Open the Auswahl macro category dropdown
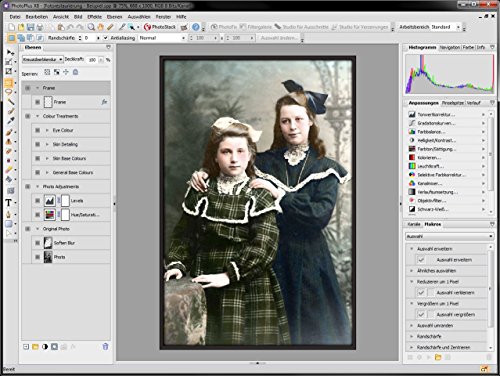 click(x=449, y=236)
